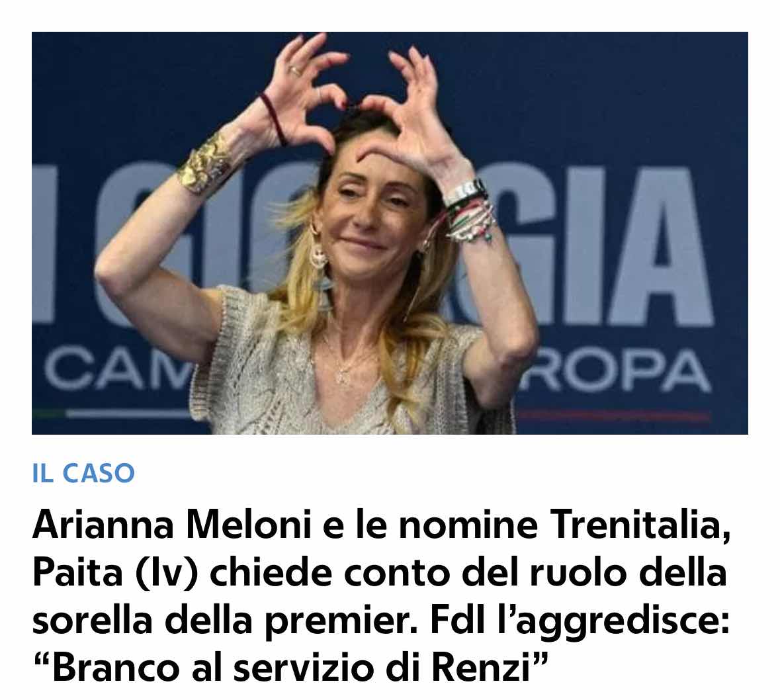
Task: Open the headline starting "Arianna Meloni e le nomine"
Action: click(381, 596)
